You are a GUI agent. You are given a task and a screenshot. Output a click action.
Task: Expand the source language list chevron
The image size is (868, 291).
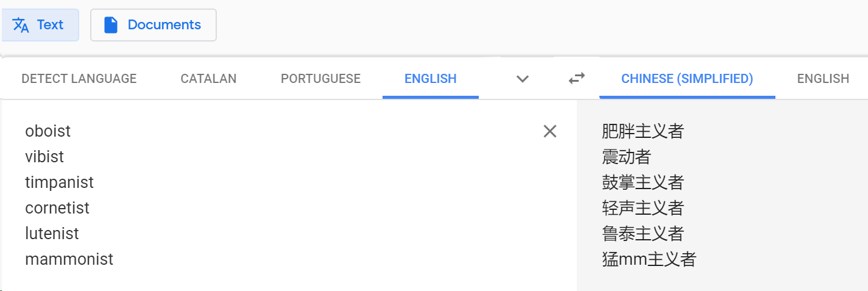pos(522,79)
